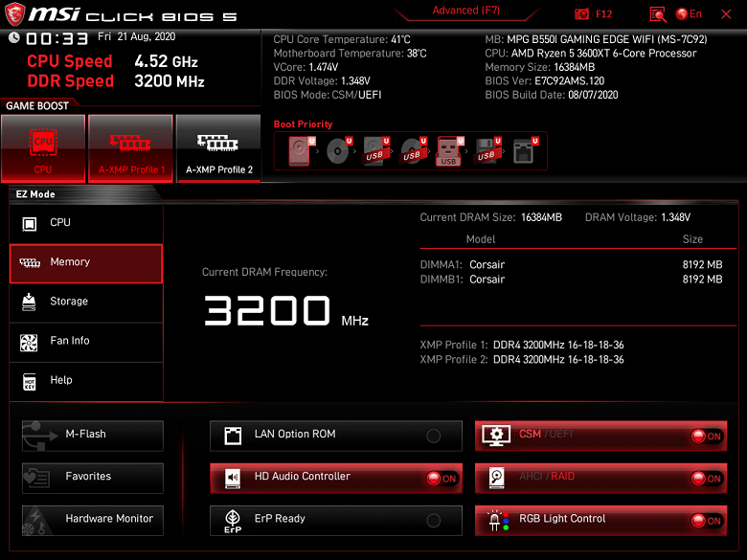
Task: Click the CPU chip icon in sidebar
Action: (x=30, y=224)
